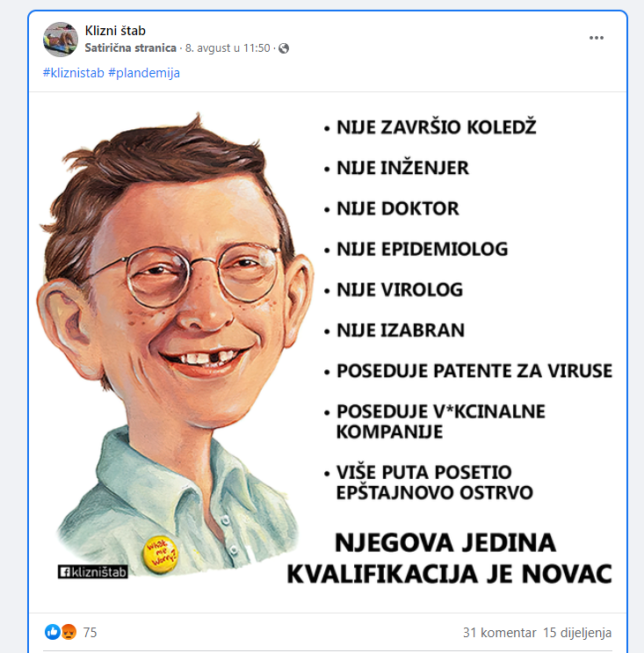Open the caricature meme image
Viewport: 644px width, 653px height.
(328, 352)
